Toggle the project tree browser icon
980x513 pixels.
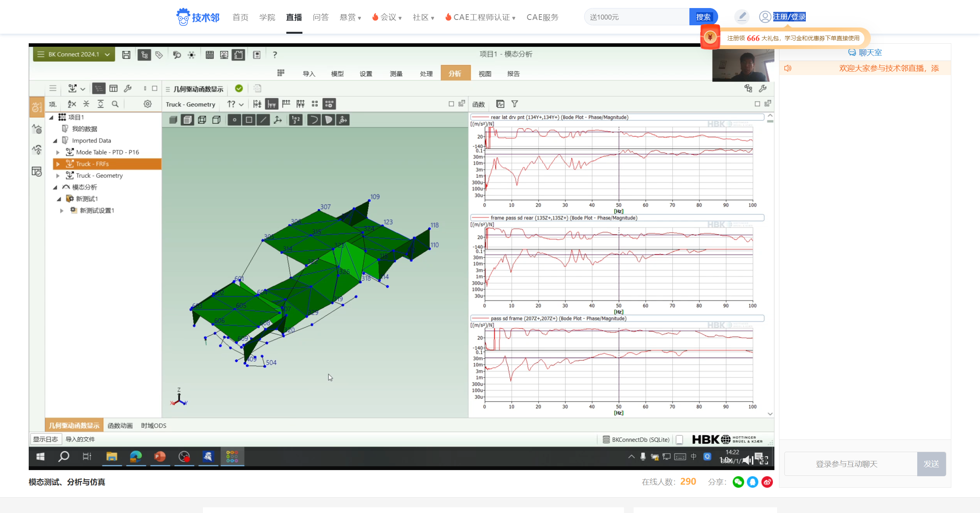[144, 55]
